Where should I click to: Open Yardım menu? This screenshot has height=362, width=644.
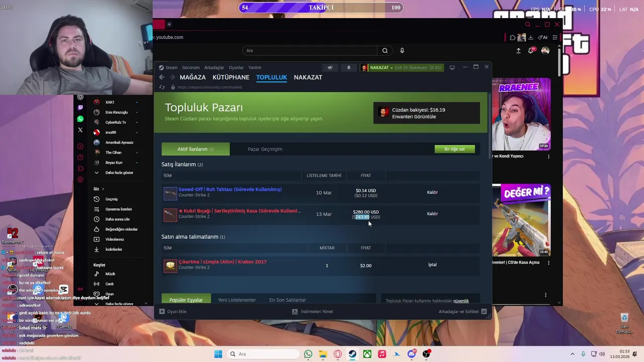255,67
